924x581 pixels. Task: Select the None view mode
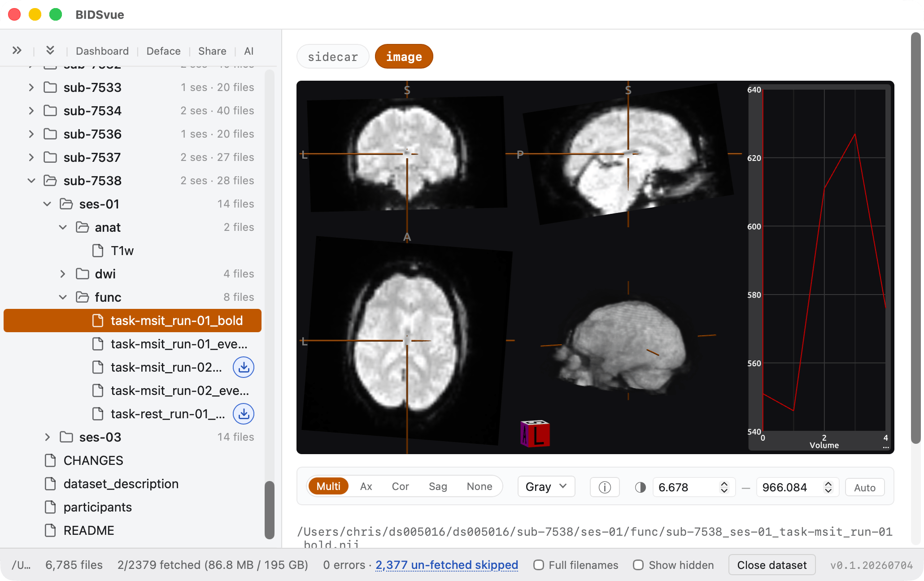point(479,486)
